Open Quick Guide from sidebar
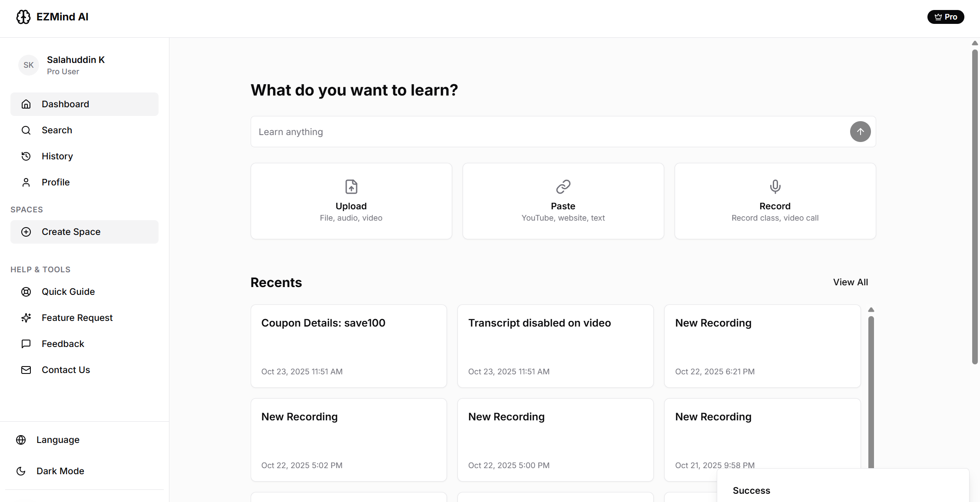Screen dimensions: 980x502 click(x=68, y=292)
